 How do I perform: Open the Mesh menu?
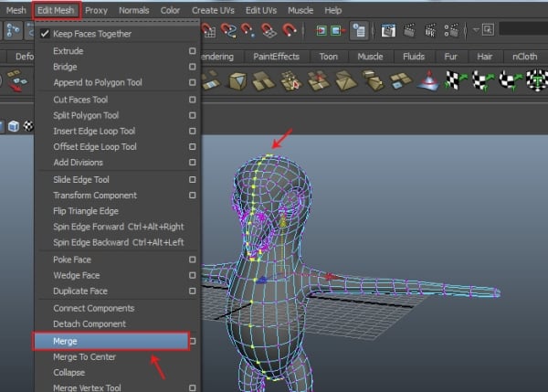(x=16, y=10)
